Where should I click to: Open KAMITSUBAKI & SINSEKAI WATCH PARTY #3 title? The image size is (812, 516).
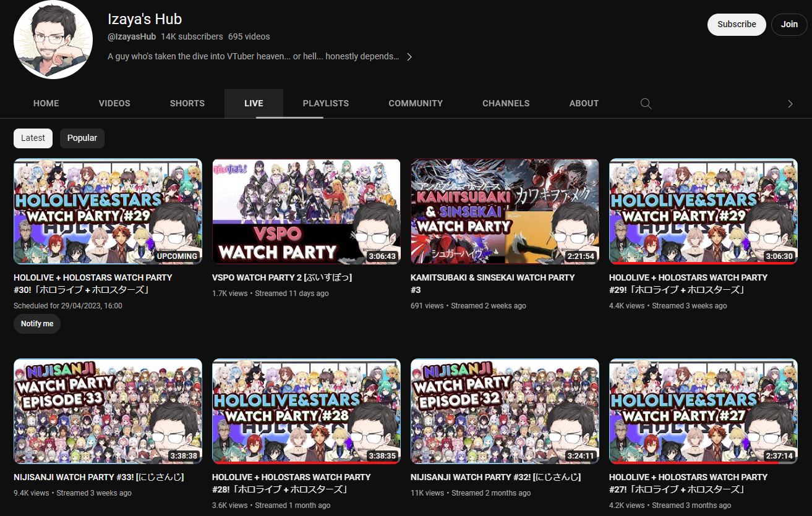(x=493, y=284)
